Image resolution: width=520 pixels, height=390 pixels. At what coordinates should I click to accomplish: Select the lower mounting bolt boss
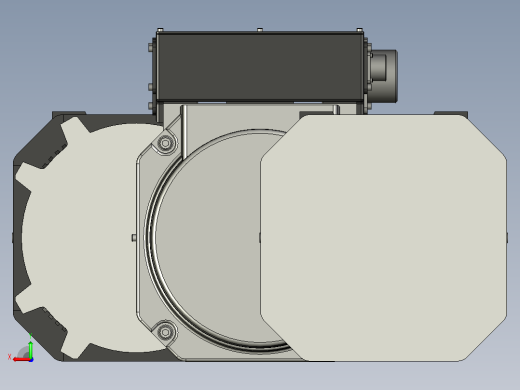click(165, 332)
